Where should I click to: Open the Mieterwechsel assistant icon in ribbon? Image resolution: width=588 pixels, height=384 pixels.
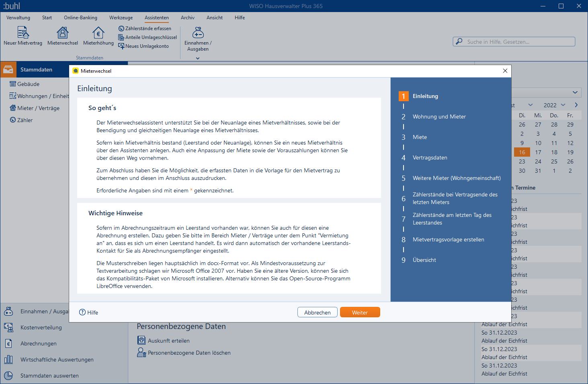63,36
